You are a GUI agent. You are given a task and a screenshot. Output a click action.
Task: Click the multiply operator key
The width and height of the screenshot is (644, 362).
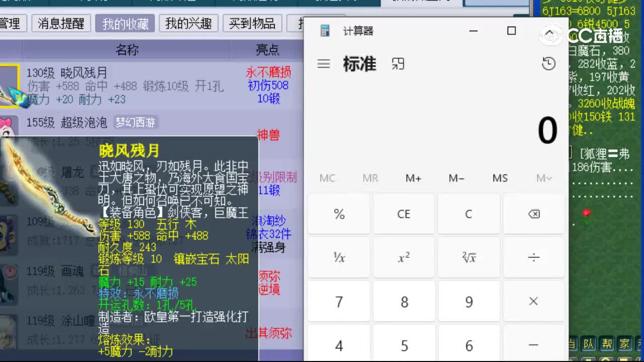pyautogui.click(x=533, y=302)
